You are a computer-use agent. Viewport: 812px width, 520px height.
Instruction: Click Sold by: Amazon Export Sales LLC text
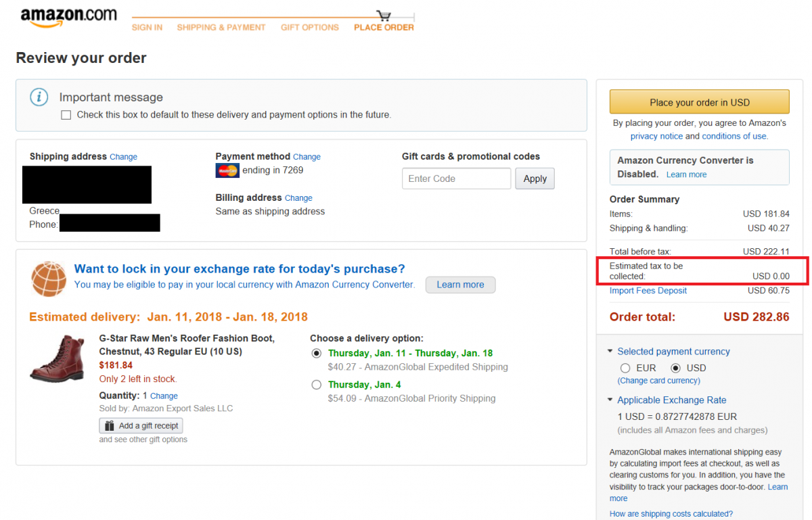point(166,408)
